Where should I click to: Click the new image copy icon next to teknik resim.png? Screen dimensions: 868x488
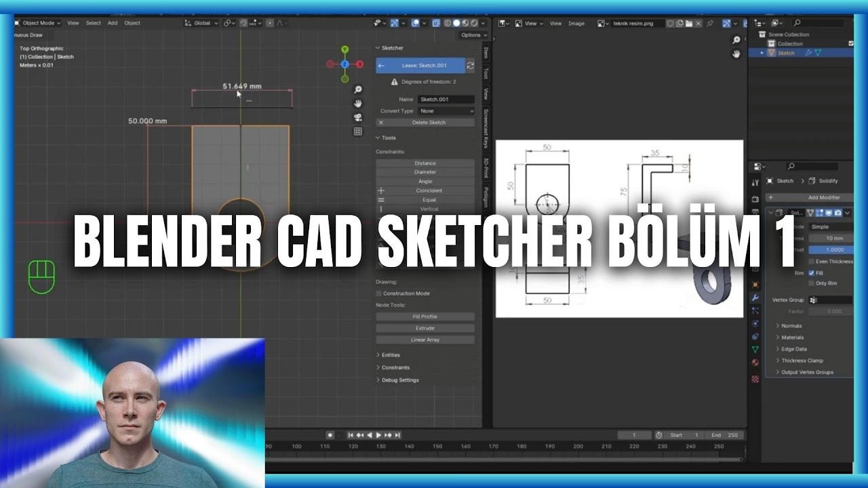click(679, 23)
